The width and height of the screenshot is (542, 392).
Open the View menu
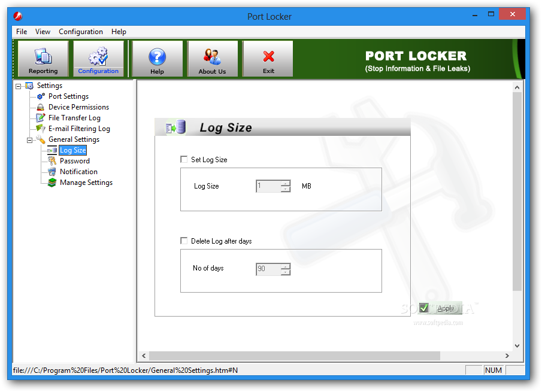click(43, 32)
